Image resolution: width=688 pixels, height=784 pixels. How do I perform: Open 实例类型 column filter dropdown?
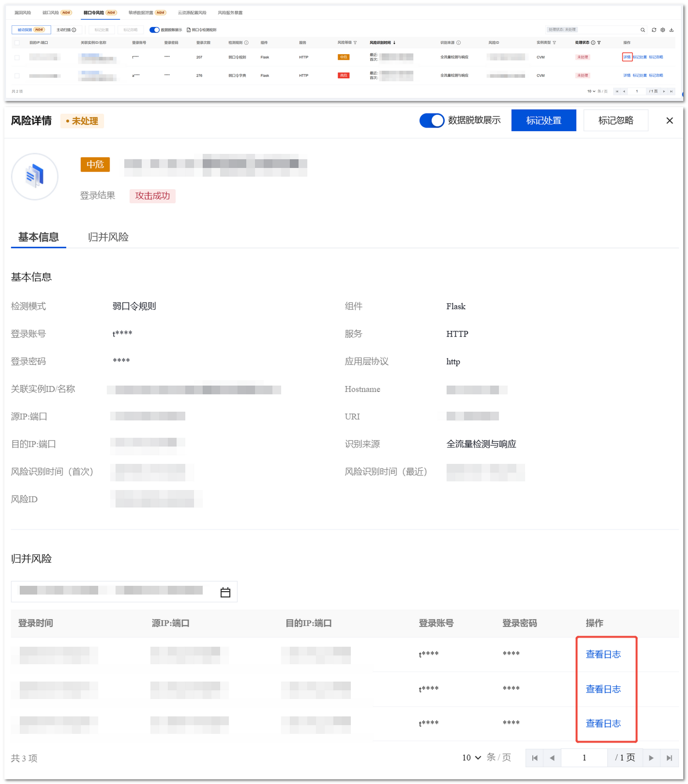(x=554, y=43)
